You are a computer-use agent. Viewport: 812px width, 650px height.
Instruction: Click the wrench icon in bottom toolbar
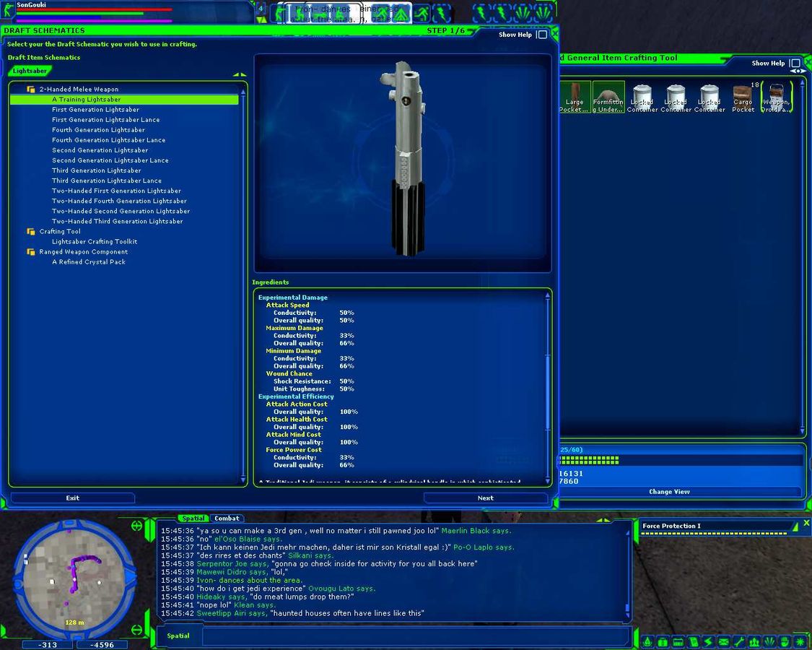(739, 641)
